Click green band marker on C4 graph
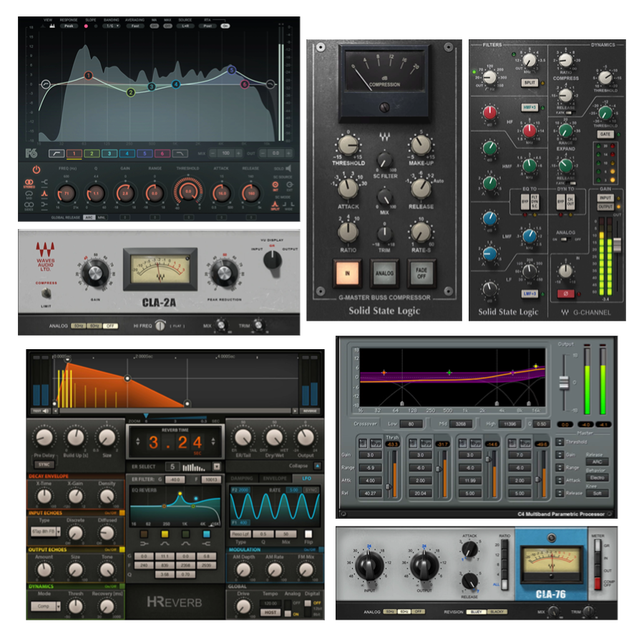The width and height of the screenshot is (644, 644). (x=449, y=373)
